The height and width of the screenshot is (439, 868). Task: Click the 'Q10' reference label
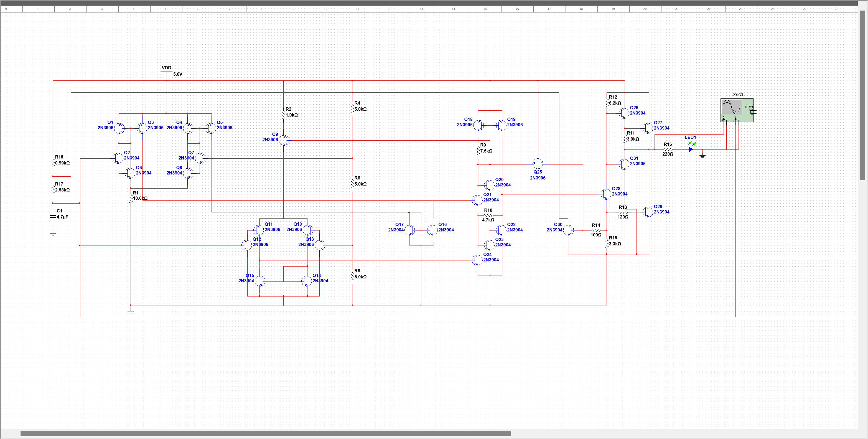click(297, 224)
